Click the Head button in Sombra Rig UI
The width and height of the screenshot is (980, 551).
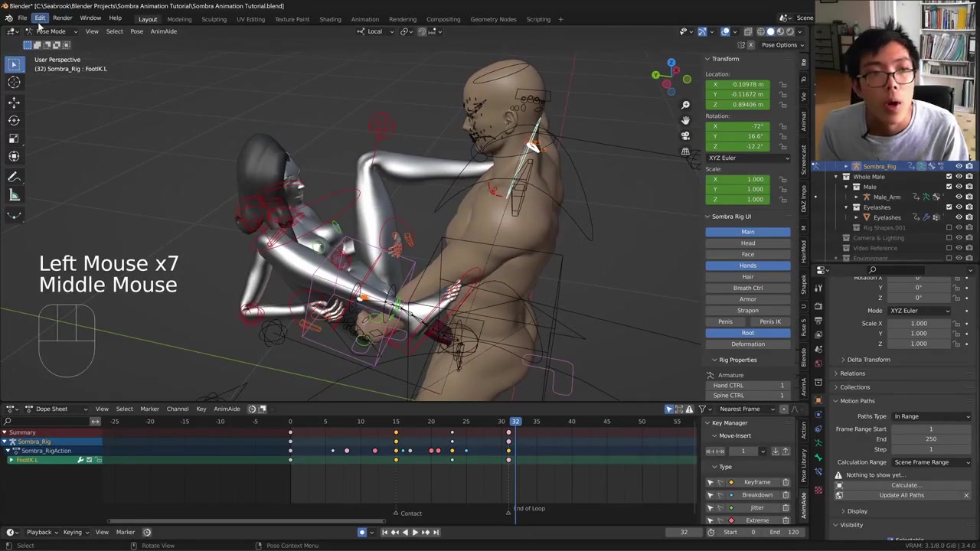point(747,243)
